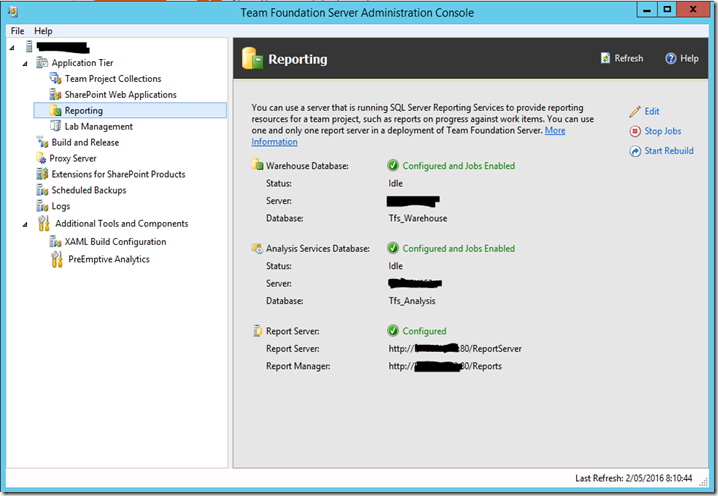Viewport: 718px width, 496px height.
Task: Click the Report Server URL ending /ReportServer
Action: (x=455, y=349)
